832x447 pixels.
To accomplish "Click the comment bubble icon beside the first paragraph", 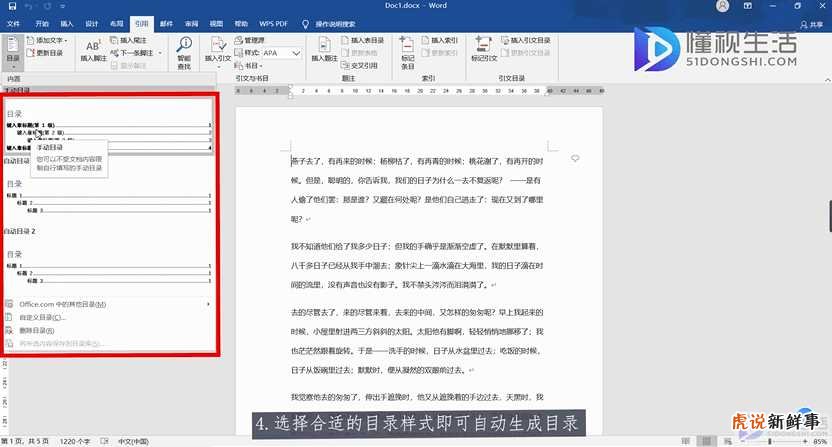I will (x=575, y=159).
